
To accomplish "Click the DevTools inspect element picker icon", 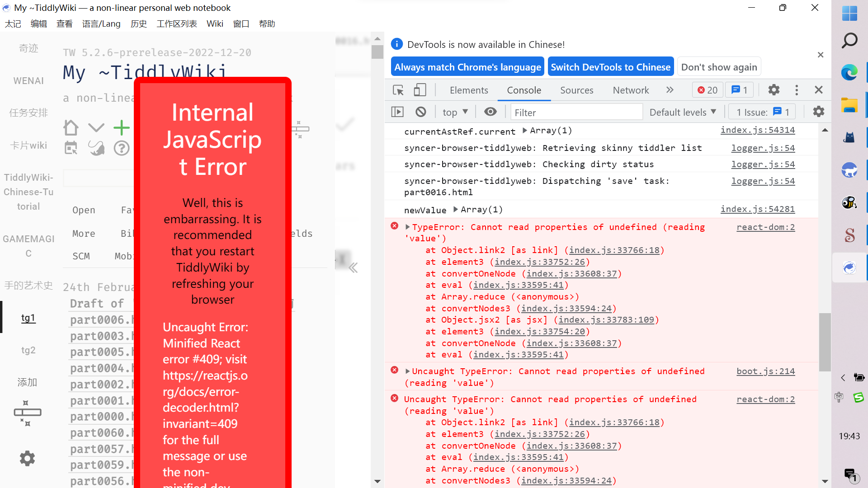I will (x=398, y=90).
